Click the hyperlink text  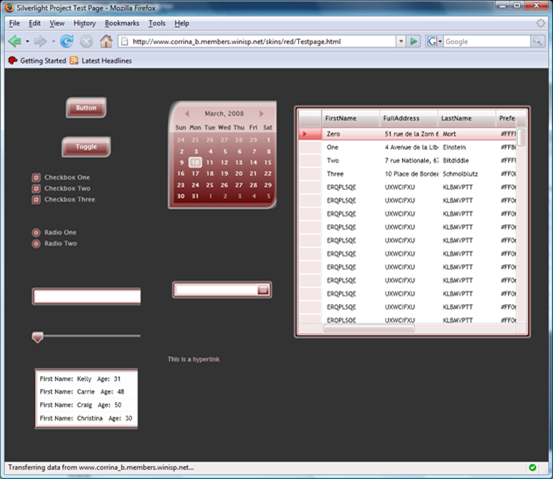coord(206,359)
